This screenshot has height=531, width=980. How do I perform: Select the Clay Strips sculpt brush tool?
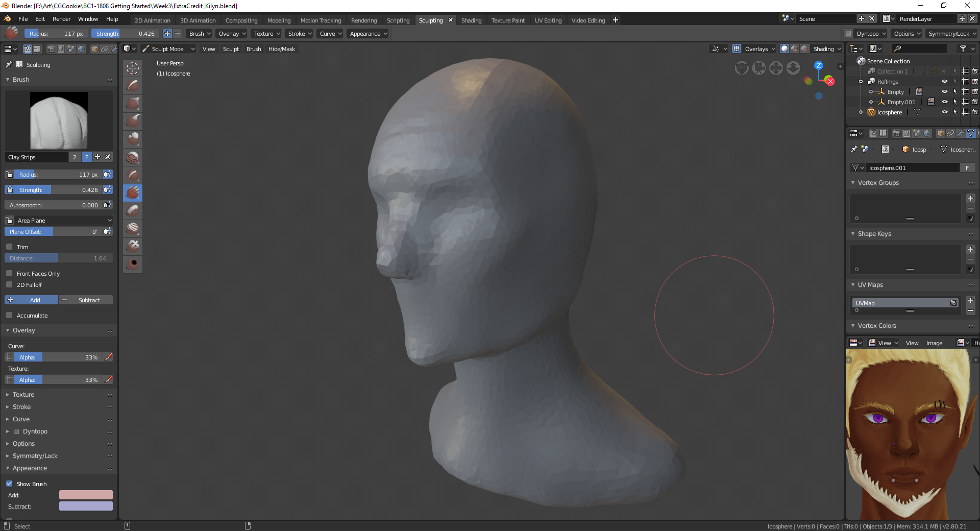pos(133,192)
